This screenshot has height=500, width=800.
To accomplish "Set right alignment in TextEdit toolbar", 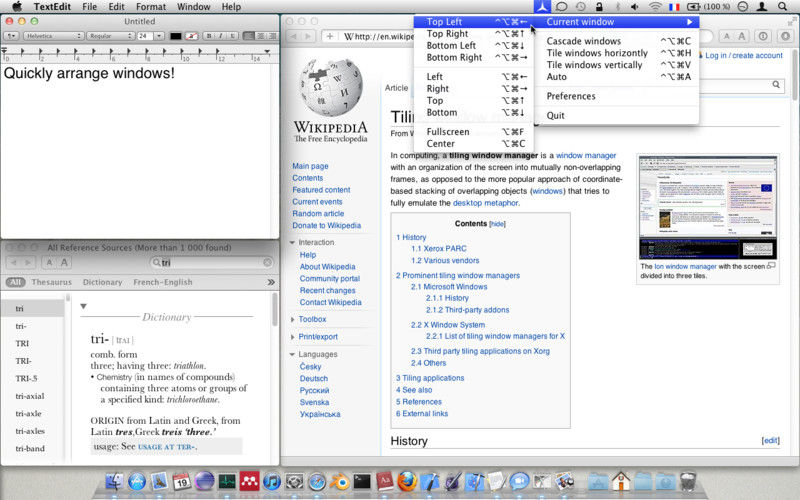I will tap(272, 36).
